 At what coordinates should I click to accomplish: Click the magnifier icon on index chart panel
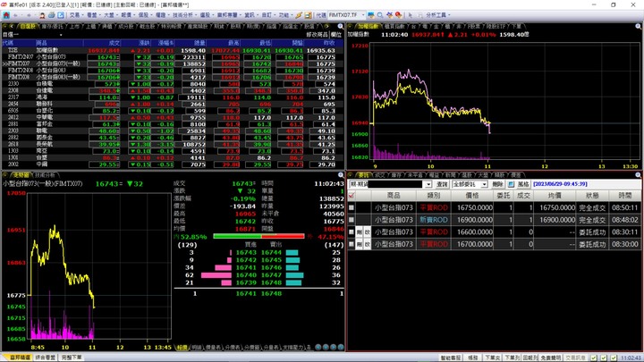point(639,26)
